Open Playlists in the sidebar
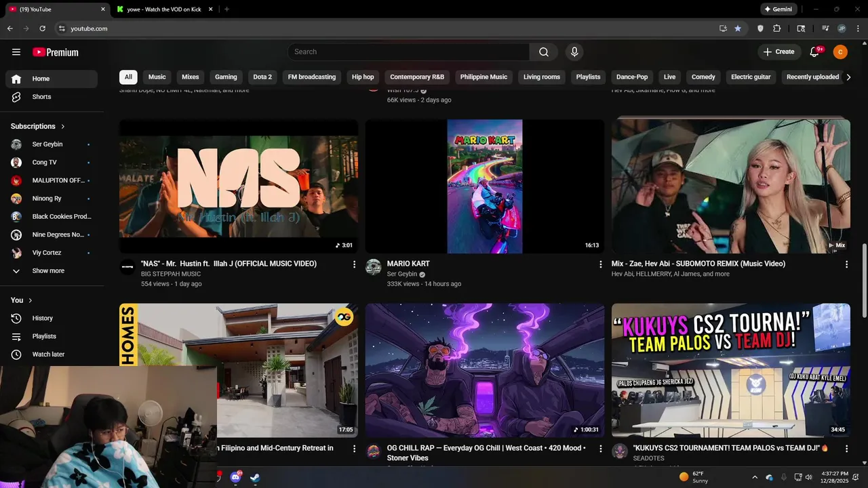Screen dimensions: 868x488 click(52, 336)
